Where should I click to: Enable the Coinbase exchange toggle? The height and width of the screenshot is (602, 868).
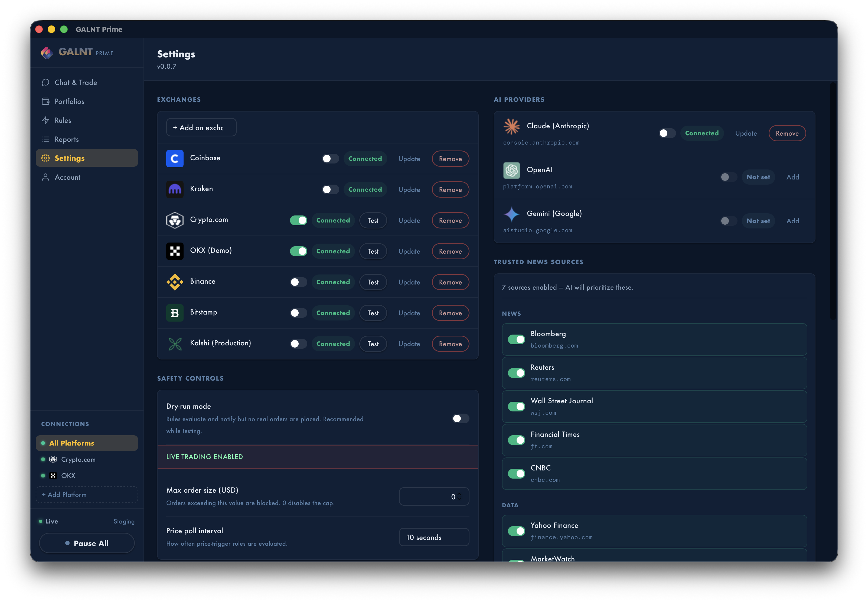pos(331,159)
